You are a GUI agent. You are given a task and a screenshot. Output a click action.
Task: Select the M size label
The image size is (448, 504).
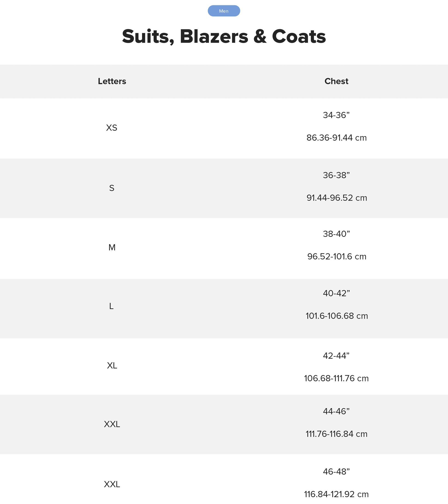pyautogui.click(x=112, y=247)
